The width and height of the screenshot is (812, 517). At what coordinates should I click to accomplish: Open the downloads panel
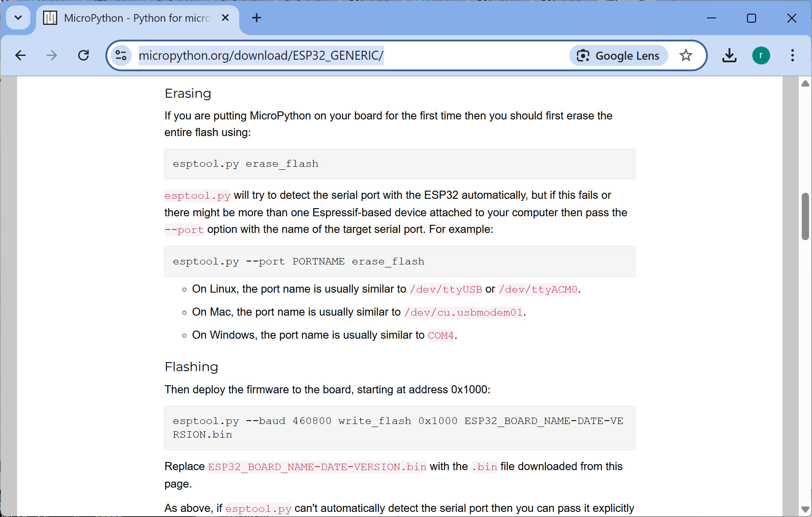(729, 55)
